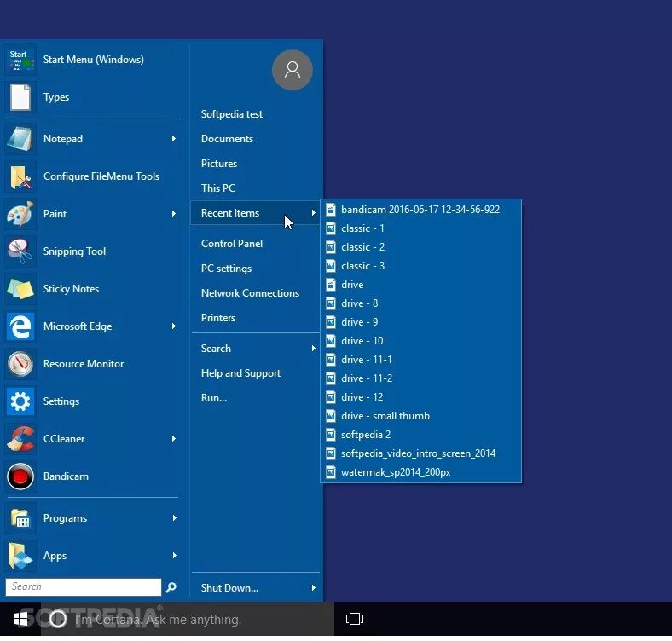Open Settings gear icon
Viewport: 672px width, 641px height.
coord(20,401)
